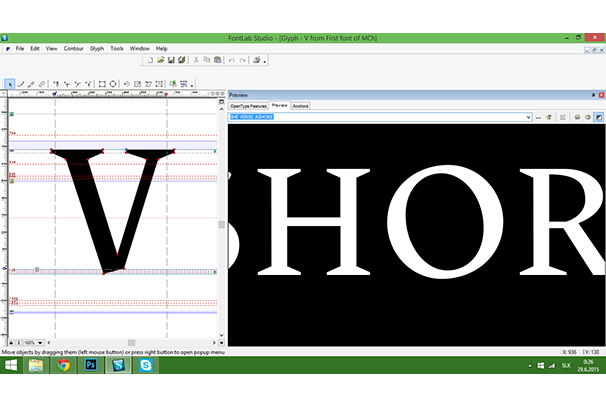Image resolution: width=606 pixels, height=406 pixels.
Task: Launch Photoshop from the taskbar
Action: point(90,367)
